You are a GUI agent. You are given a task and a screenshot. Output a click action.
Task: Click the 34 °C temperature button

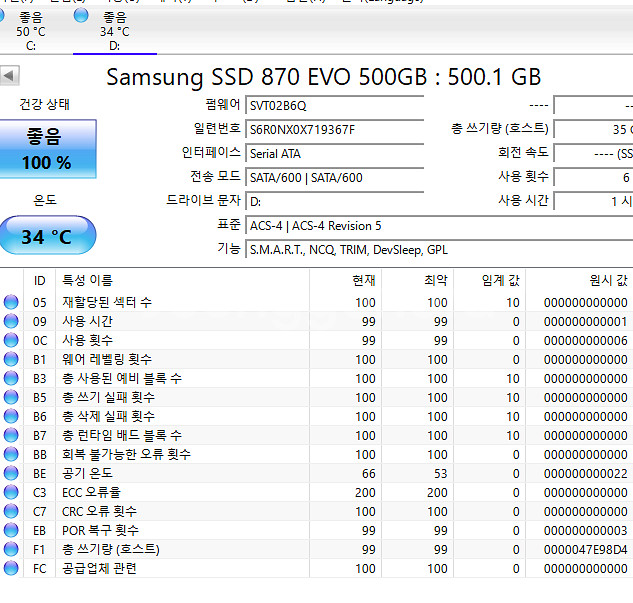click(x=47, y=236)
